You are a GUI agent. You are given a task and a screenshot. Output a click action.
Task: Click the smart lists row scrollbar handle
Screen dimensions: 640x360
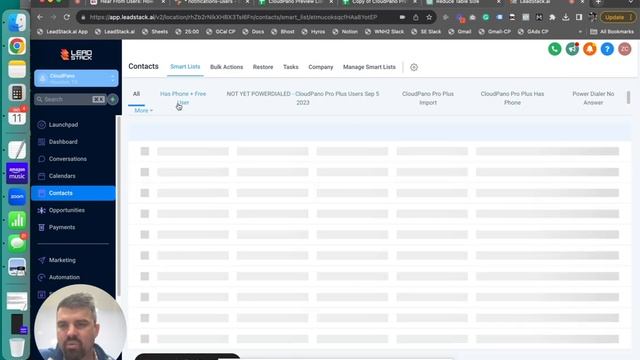point(628,98)
